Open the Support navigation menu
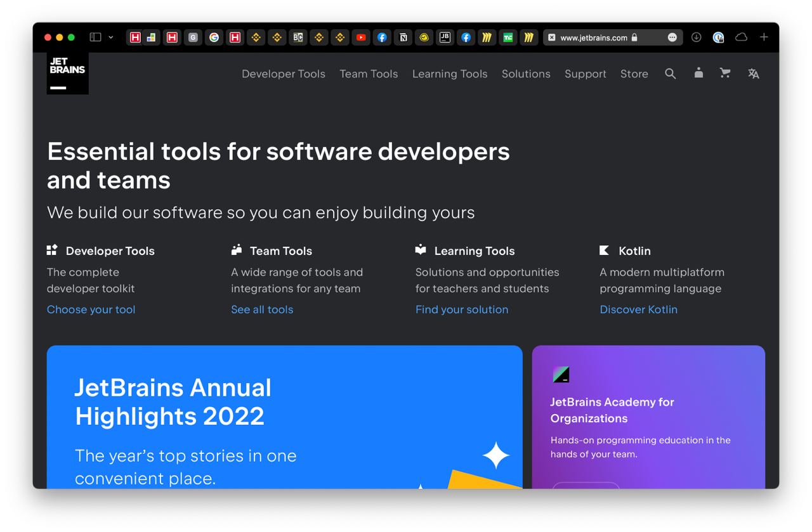This screenshot has height=532, width=812. (586, 74)
